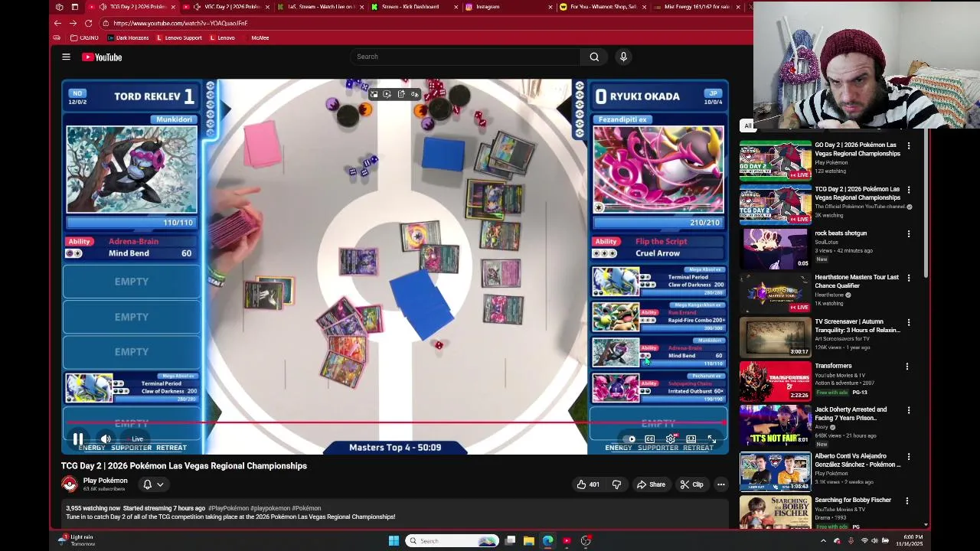Switch to the Stream - Kick Dashboard tab
Viewport: 980px width, 551px height.
(x=413, y=7)
